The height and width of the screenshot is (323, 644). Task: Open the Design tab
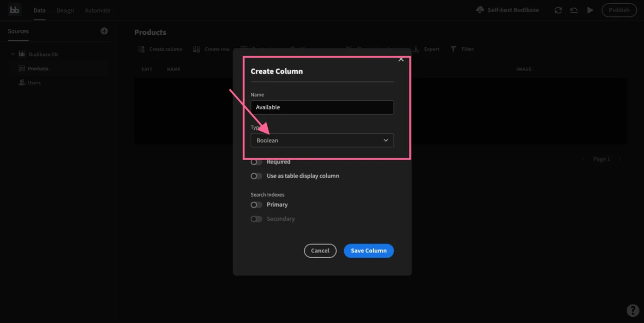[x=65, y=10]
